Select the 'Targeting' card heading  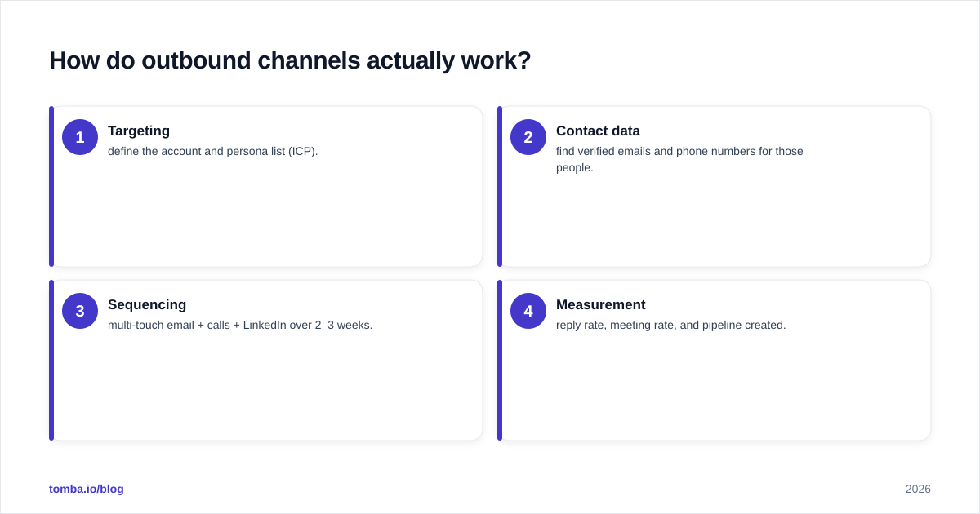[139, 131]
